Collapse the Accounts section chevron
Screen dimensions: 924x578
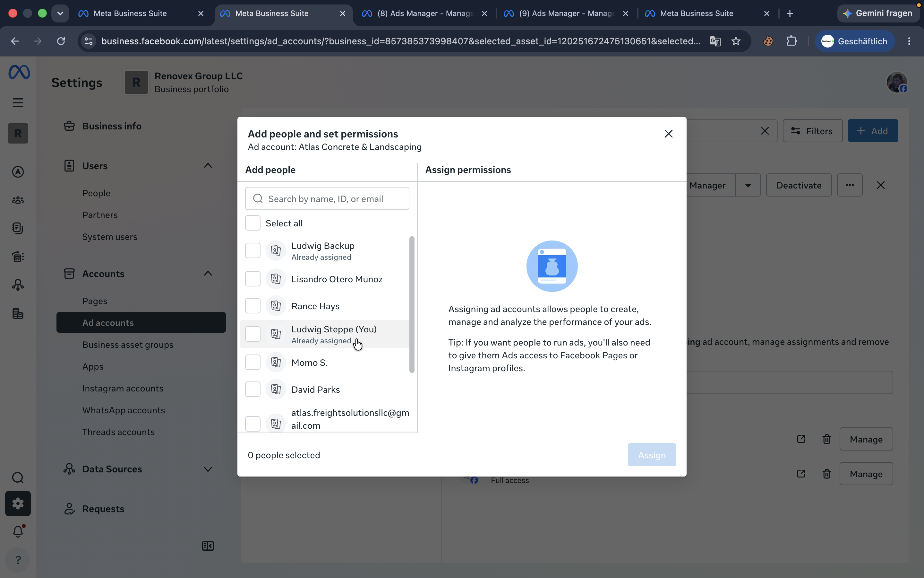(208, 273)
